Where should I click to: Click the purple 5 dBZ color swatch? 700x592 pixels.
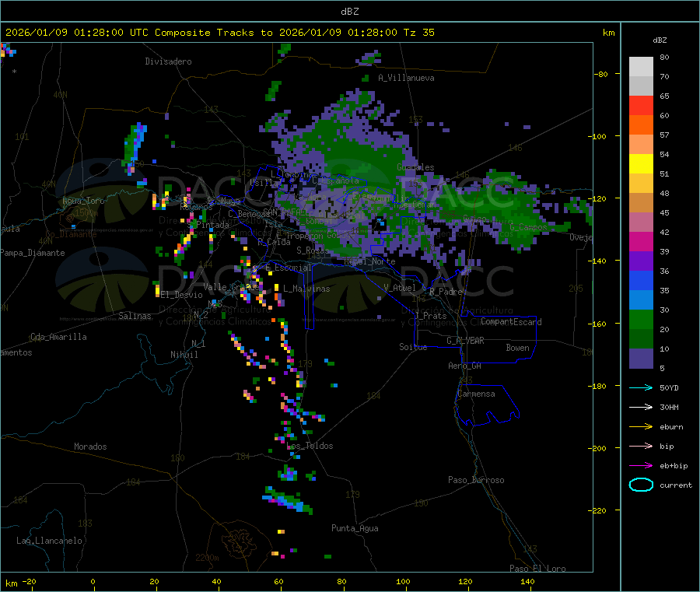pyautogui.click(x=641, y=359)
